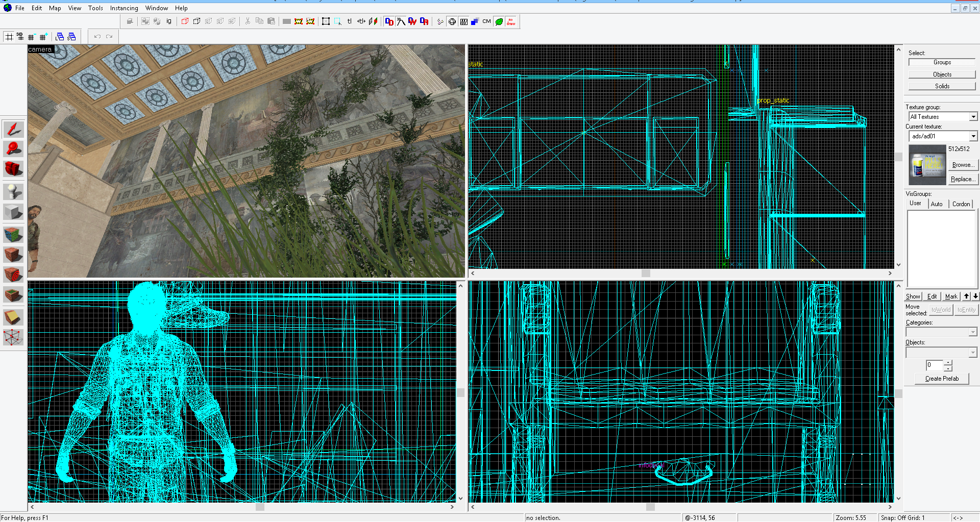Switch to the User VisGroups tab

click(916, 203)
